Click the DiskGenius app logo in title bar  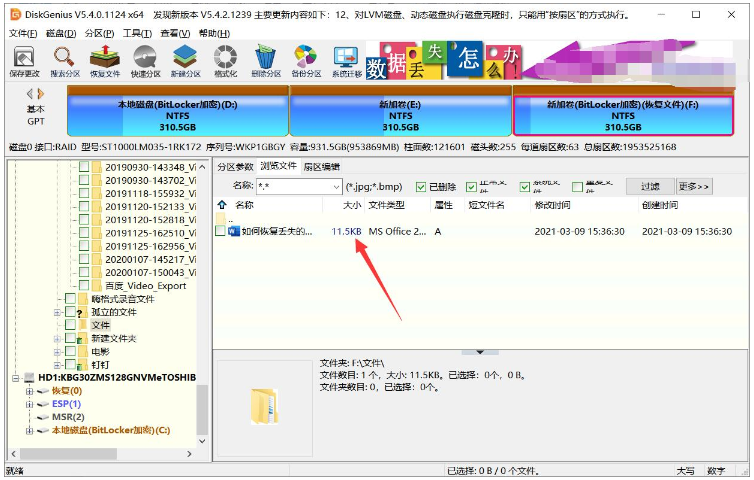(16, 14)
